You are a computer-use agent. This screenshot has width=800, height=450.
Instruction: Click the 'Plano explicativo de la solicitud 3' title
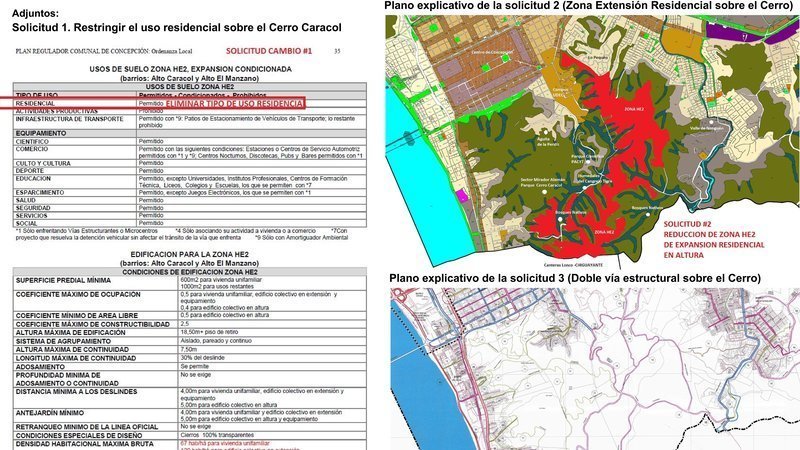[x=574, y=277]
